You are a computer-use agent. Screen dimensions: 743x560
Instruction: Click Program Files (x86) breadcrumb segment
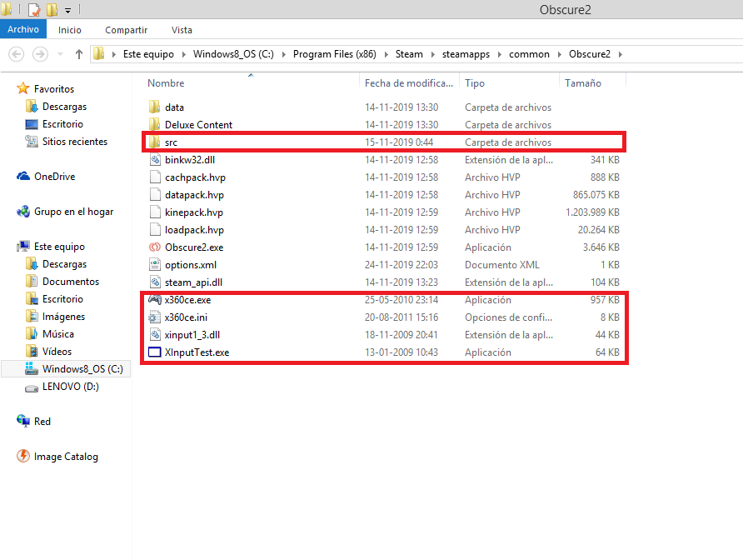coord(335,54)
